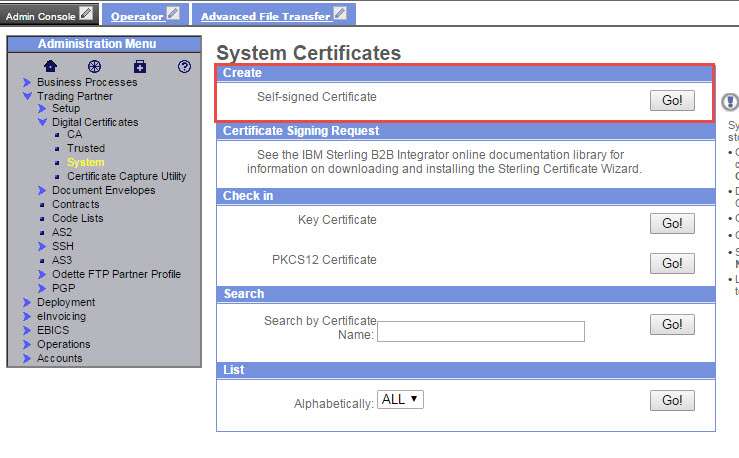Click the pencil icon next to Operator tab

point(174,14)
